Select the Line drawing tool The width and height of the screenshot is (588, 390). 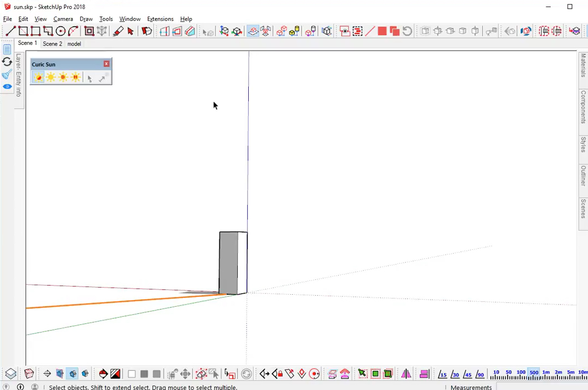(x=10, y=31)
